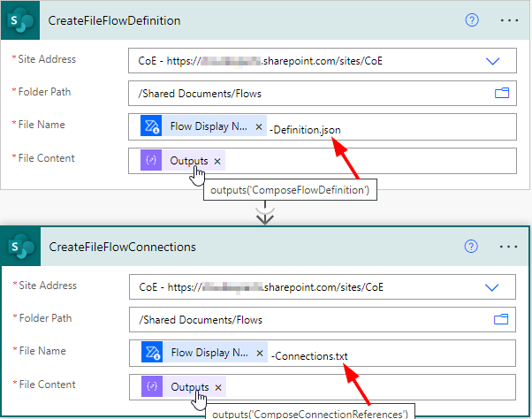Click SharePoint icon on CreateFileFlowDefinition card

click(20, 20)
